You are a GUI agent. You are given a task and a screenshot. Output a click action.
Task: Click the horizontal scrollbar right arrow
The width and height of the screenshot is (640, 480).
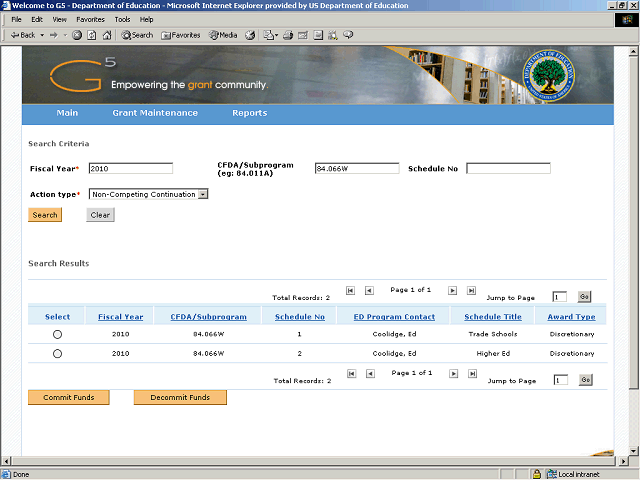(623, 462)
